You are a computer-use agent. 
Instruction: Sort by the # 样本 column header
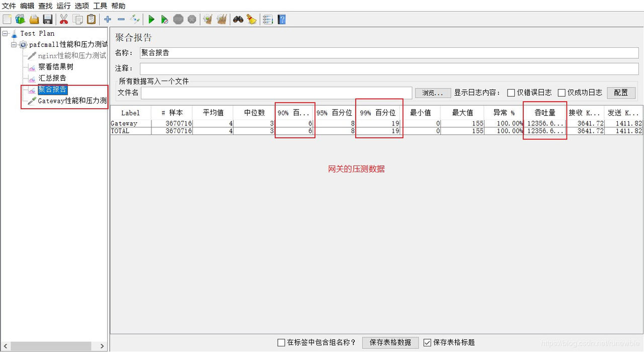[172, 113]
